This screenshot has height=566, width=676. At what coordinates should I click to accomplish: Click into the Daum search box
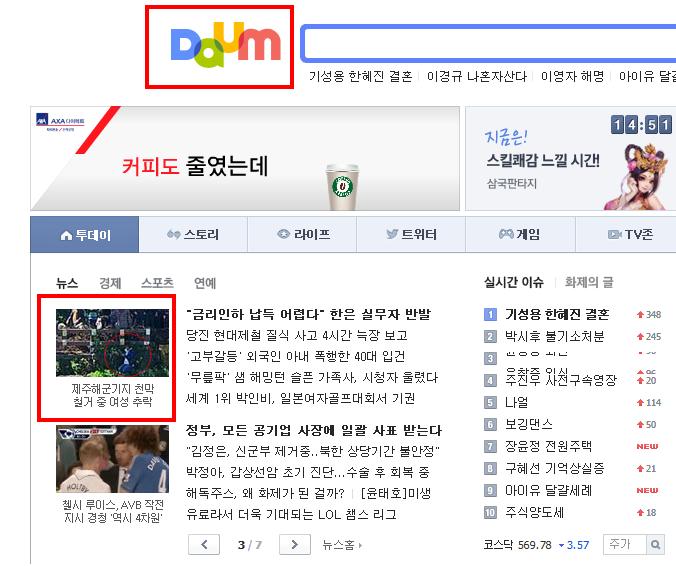(488, 44)
